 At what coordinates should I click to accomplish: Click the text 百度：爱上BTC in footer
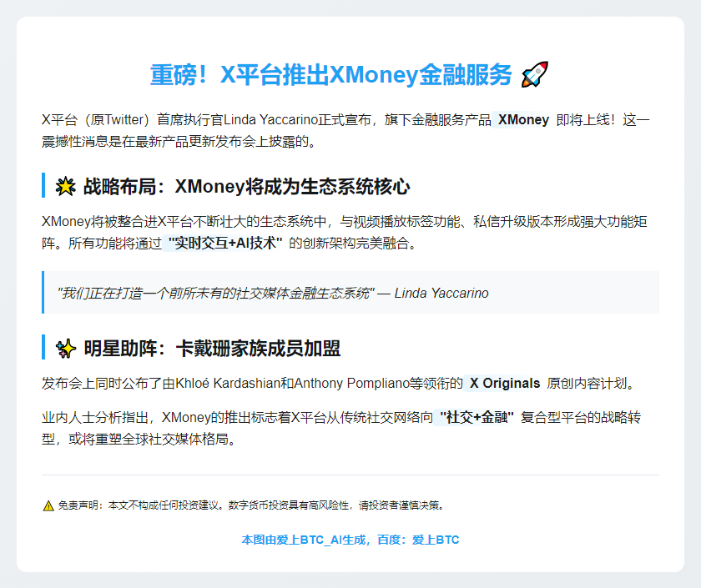point(418,540)
